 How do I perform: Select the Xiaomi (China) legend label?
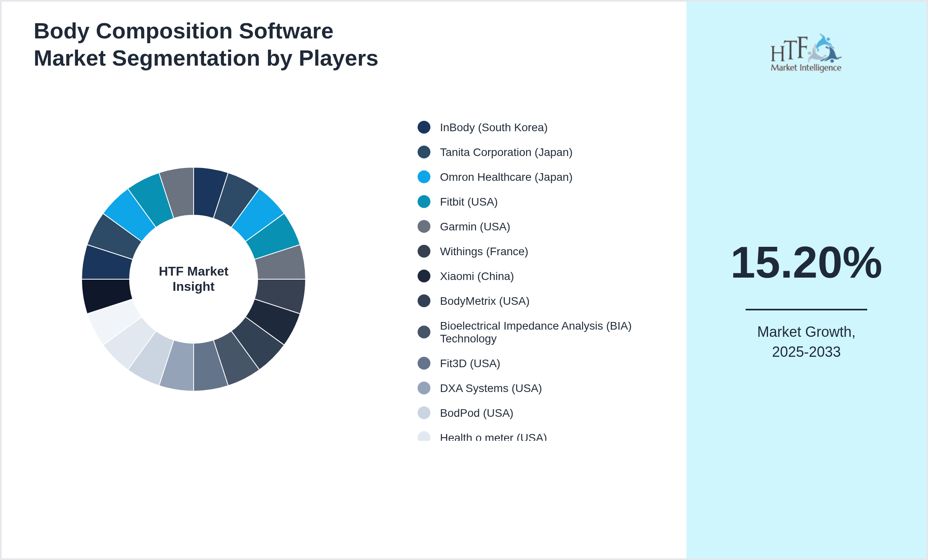[x=477, y=276]
